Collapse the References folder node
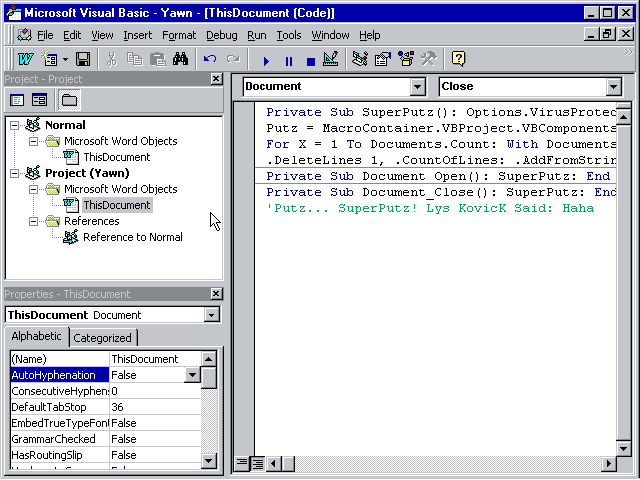Image resolution: width=640 pixels, height=480 pixels. tap(33, 221)
